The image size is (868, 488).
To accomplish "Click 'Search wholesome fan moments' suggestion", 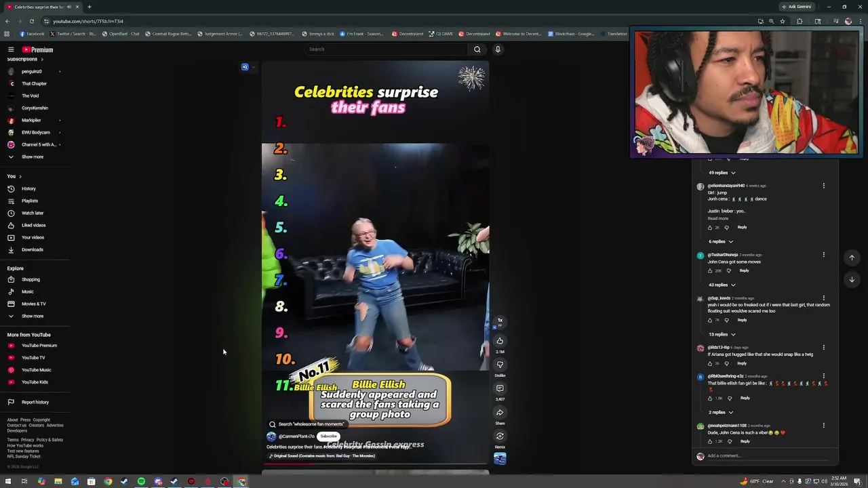I will pyautogui.click(x=307, y=424).
